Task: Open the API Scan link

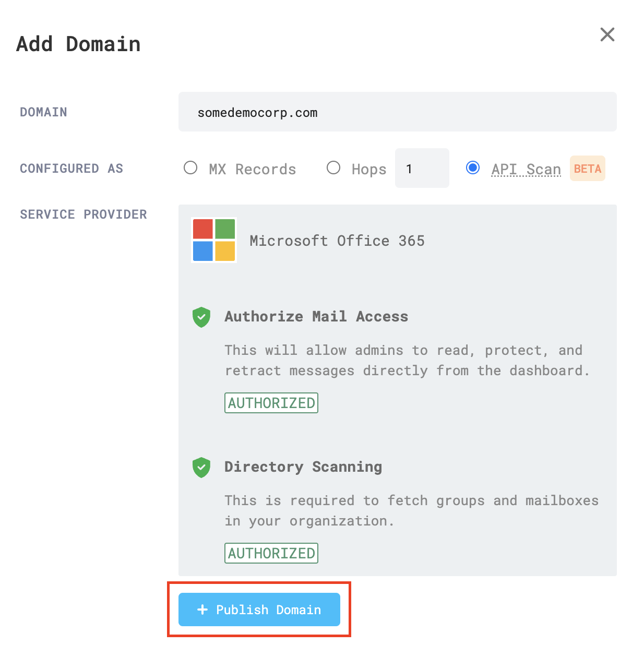Action: [526, 169]
